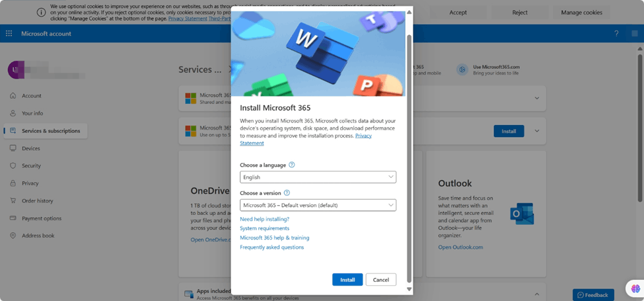
Task: Open the app launcher grid icon
Action: [x=9, y=34]
